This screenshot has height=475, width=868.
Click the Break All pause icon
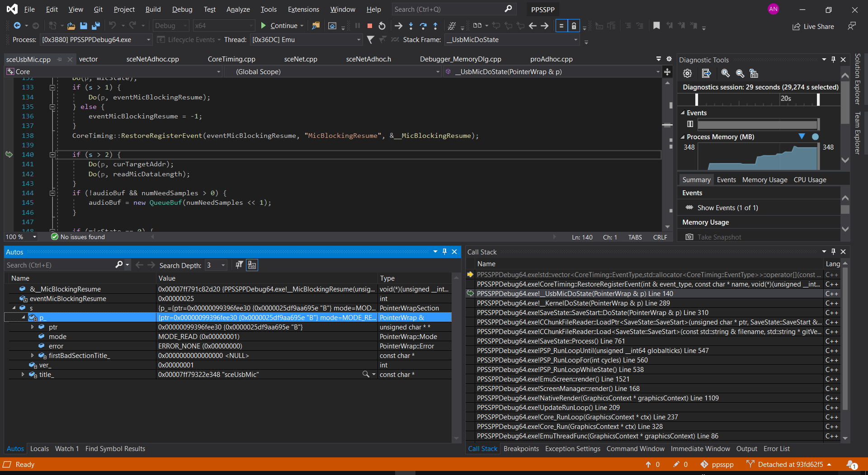click(358, 26)
